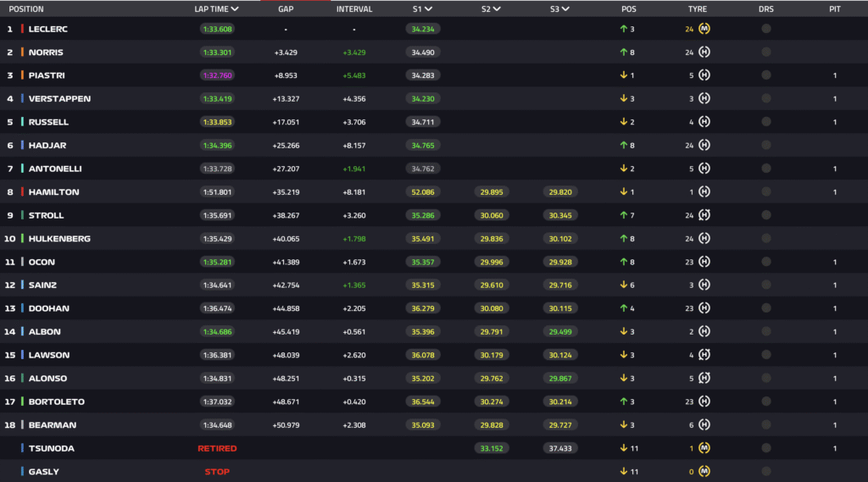Click Bearman's gap +50.979
Viewport: 868px width, 482px height.
[x=286, y=425]
